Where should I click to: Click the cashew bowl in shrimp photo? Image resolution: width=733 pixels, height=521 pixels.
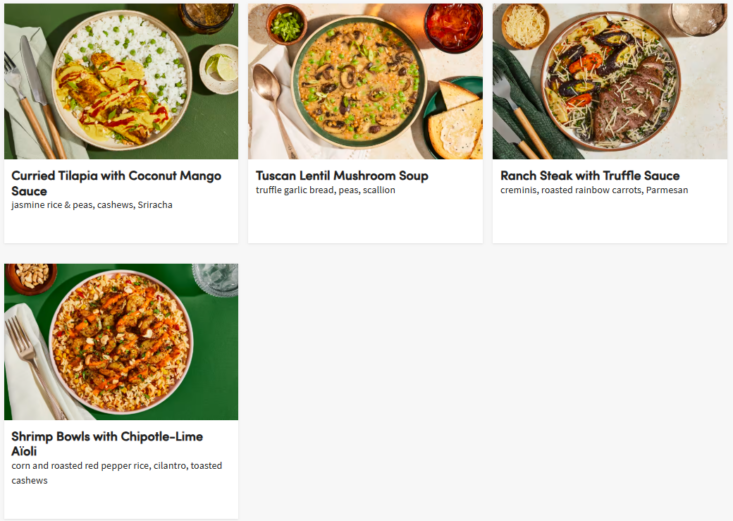(x=31, y=275)
